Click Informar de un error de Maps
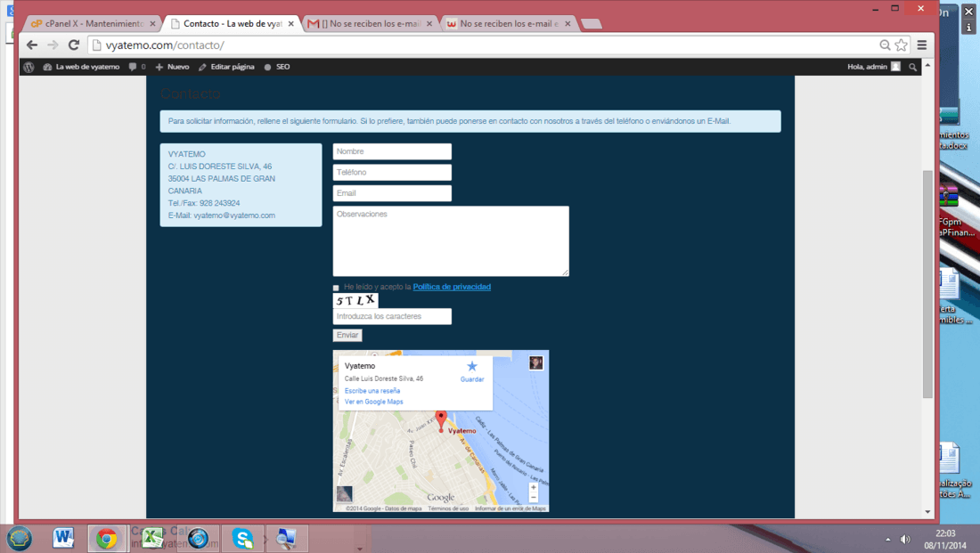980x553 pixels. 510,508
